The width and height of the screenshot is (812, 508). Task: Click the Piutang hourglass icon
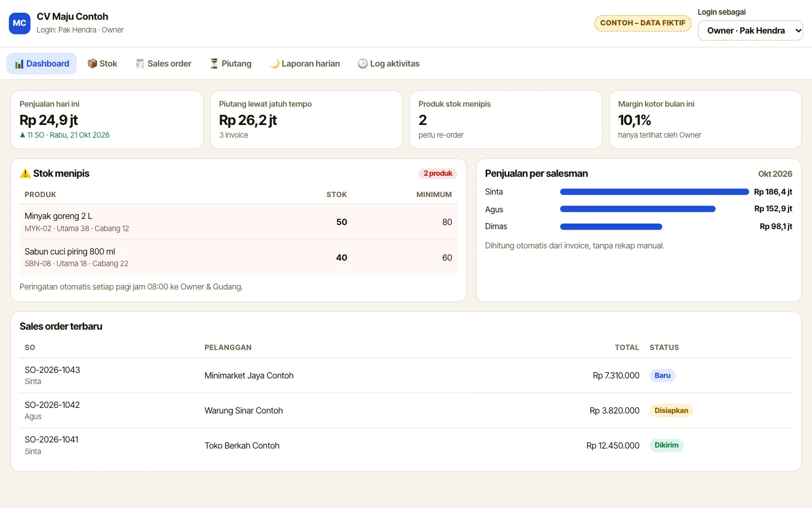214,63
